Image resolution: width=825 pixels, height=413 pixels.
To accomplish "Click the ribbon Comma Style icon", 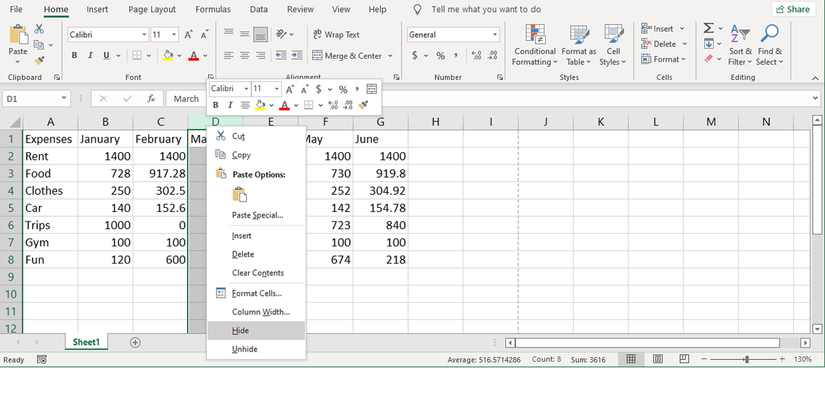I will (456, 55).
